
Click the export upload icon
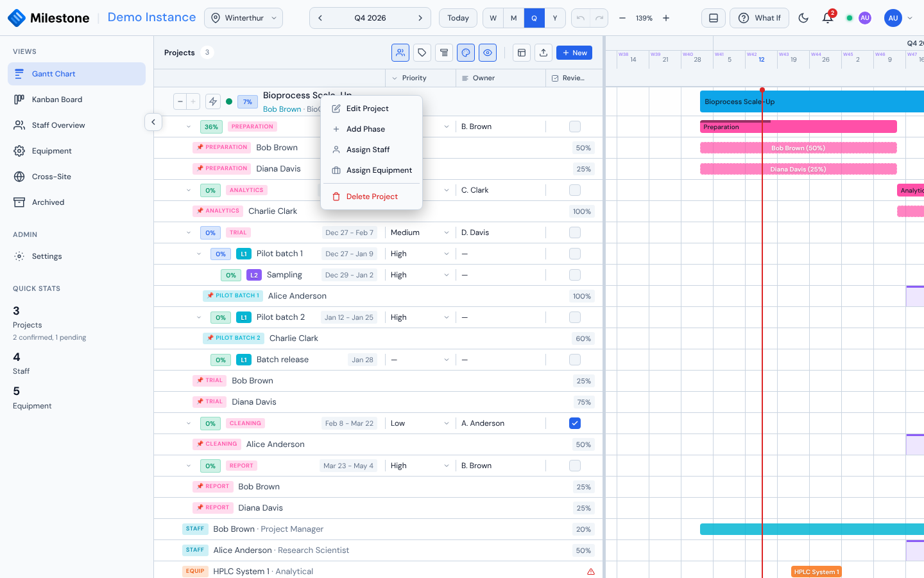coord(543,53)
